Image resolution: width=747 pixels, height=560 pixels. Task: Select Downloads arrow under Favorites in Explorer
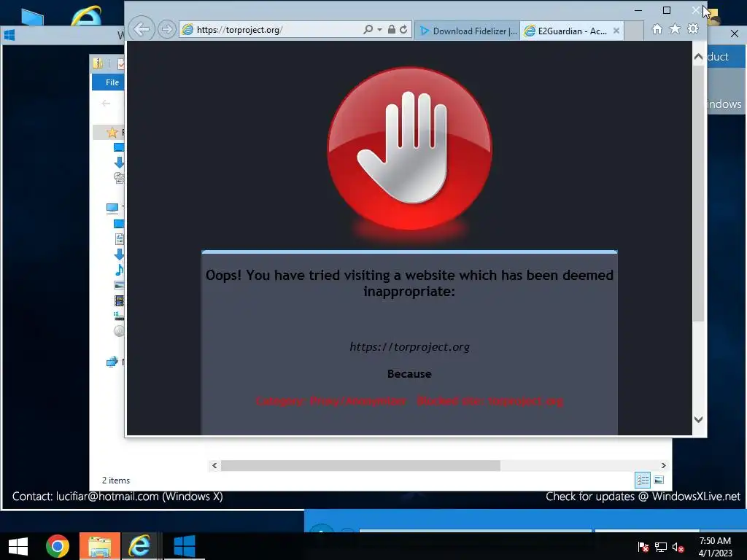click(119, 163)
